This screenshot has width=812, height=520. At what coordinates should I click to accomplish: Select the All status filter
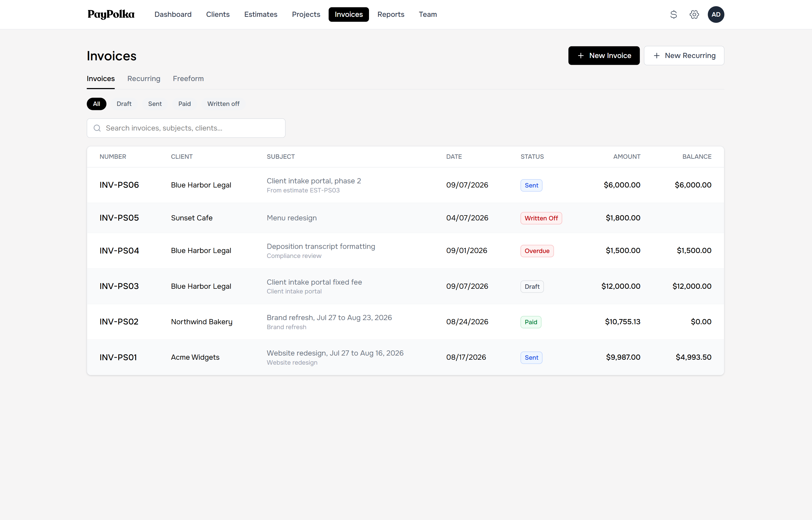point(97,104)
